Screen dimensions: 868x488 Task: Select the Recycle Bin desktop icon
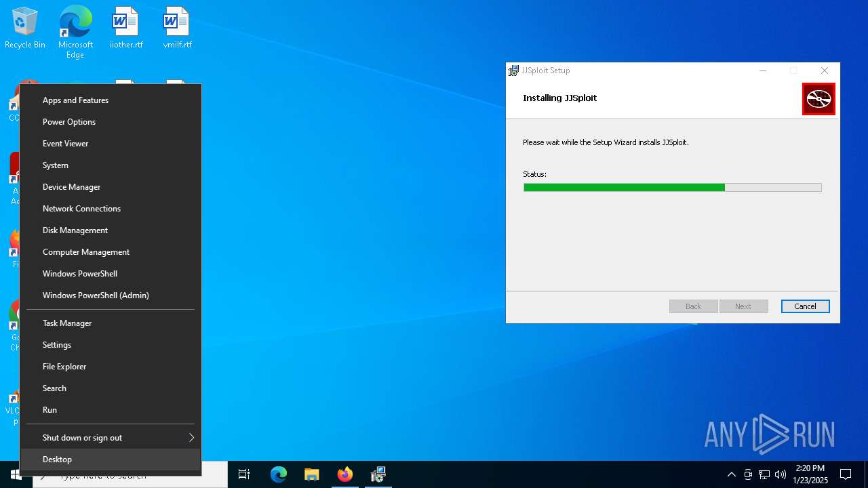click(x=25, y=28)
